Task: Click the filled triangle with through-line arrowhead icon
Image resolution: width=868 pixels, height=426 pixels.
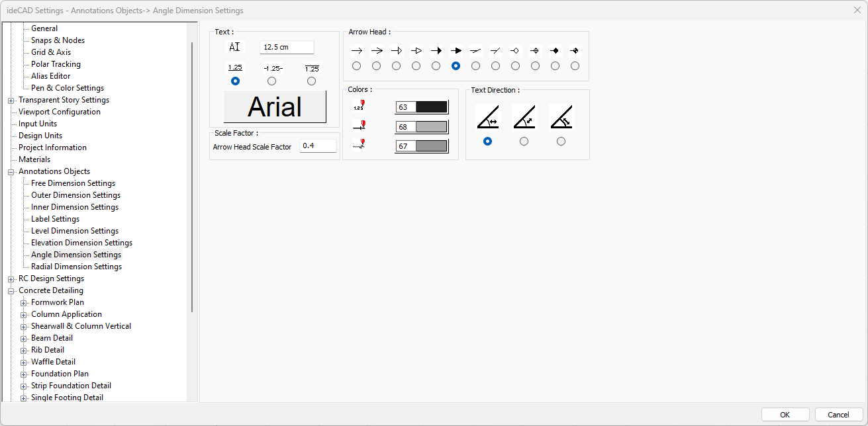Action: [x=456, y=50]
